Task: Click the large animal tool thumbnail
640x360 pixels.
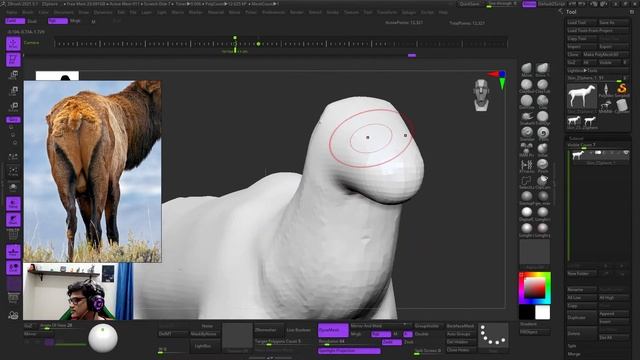Action: pyautogui.click(x=582, y=97)
